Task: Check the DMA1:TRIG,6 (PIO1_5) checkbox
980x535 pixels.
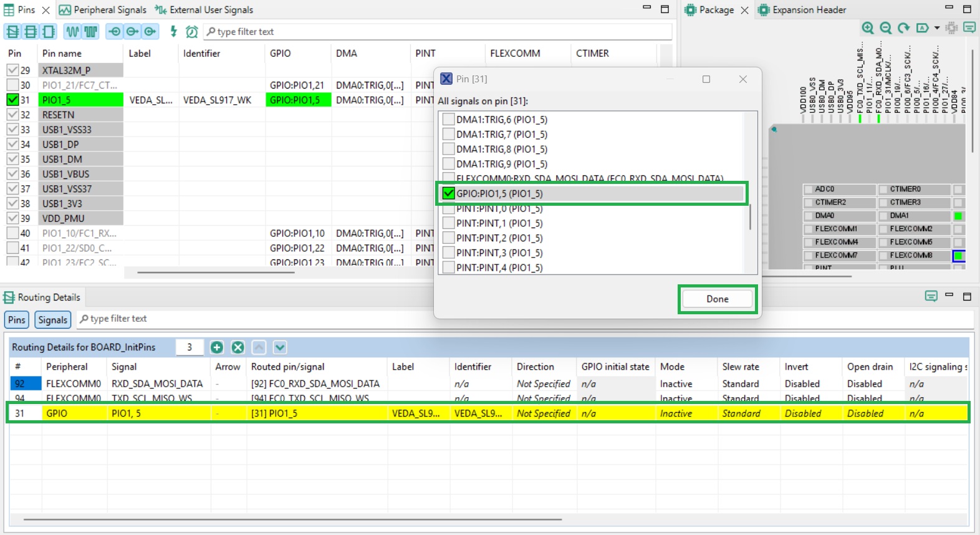Action: (x=448, y=119)
